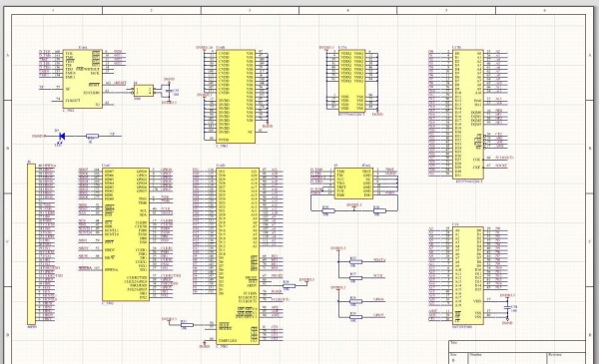Click the title block at bottom right
The image size is (599, 364).
517,352
